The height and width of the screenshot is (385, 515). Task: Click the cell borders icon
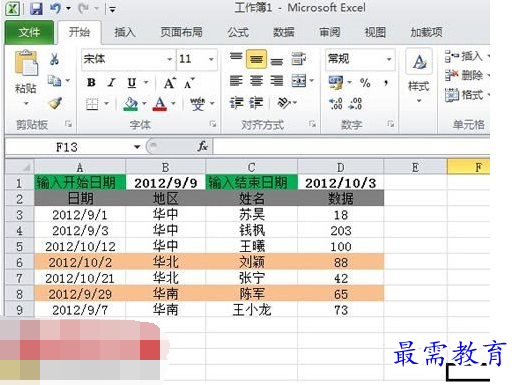pos(92,104)
